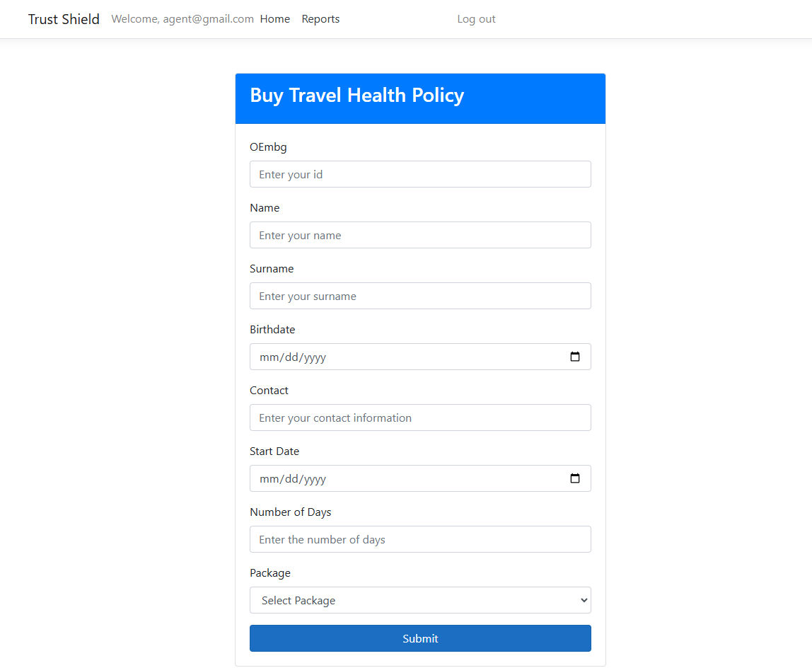
Task: Click the Package field label
Action: point(270,573)
